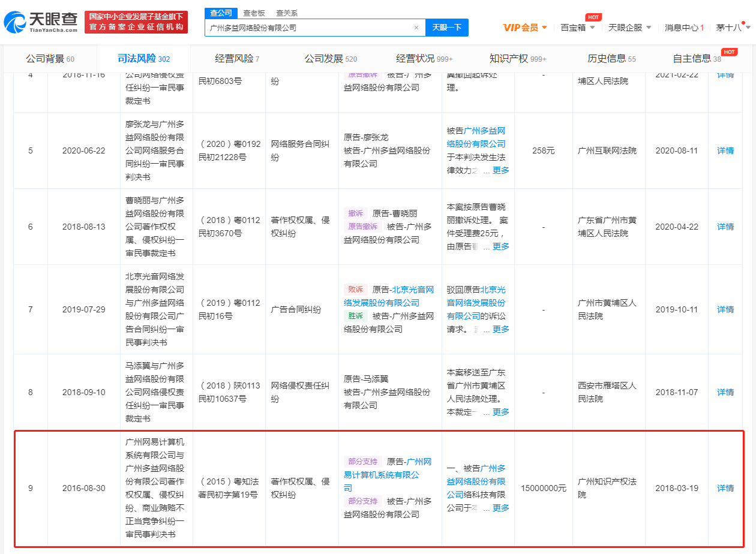Viewport: 756px width, 554px height.
Task: Open 详情 for the 广州网易 case
Action: point(725,488)
